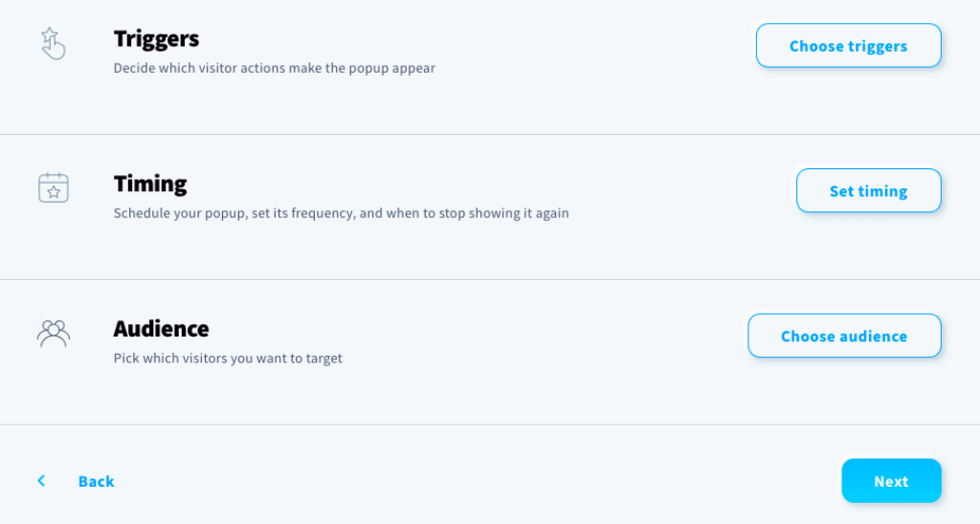Go back using the Back link

pyautogui.click(x=97, y=482)
